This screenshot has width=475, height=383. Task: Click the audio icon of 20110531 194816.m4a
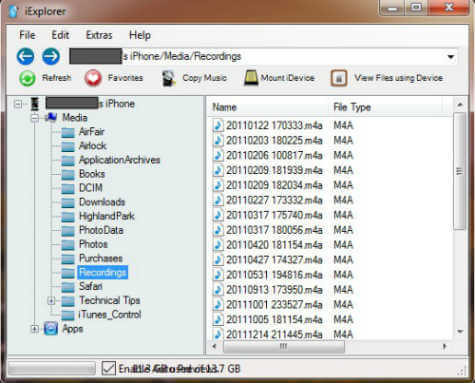click(x=218, y=275)
